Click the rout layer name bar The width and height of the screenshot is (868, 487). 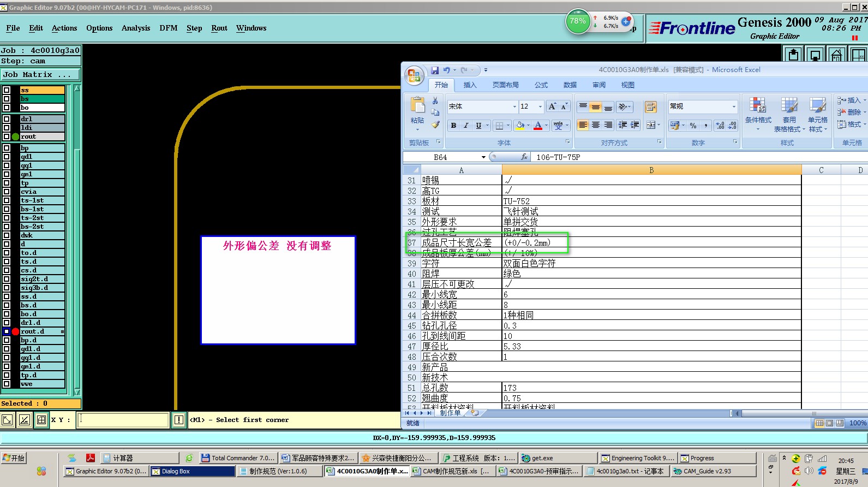tap(43, 136)
